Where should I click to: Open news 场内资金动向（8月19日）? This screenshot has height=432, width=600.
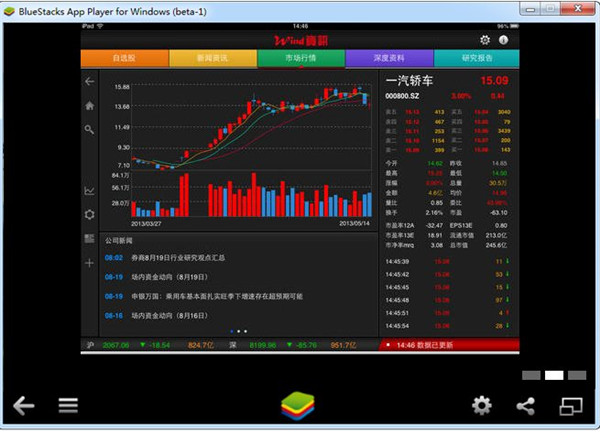[170, 277]
